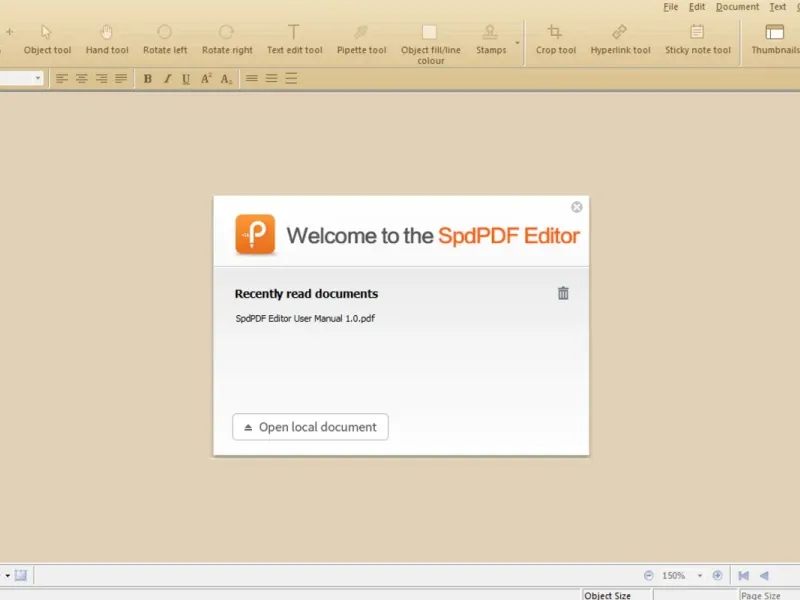The height and width of the screenshot is (600, 800).
Task: Clear recent documents with trash icon
Action: coord(563,293)
